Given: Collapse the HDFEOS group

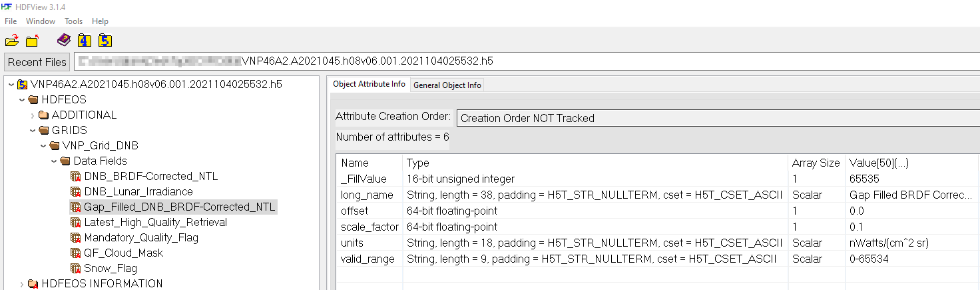Looking at the screenshot, I should (x=21, y=100).
